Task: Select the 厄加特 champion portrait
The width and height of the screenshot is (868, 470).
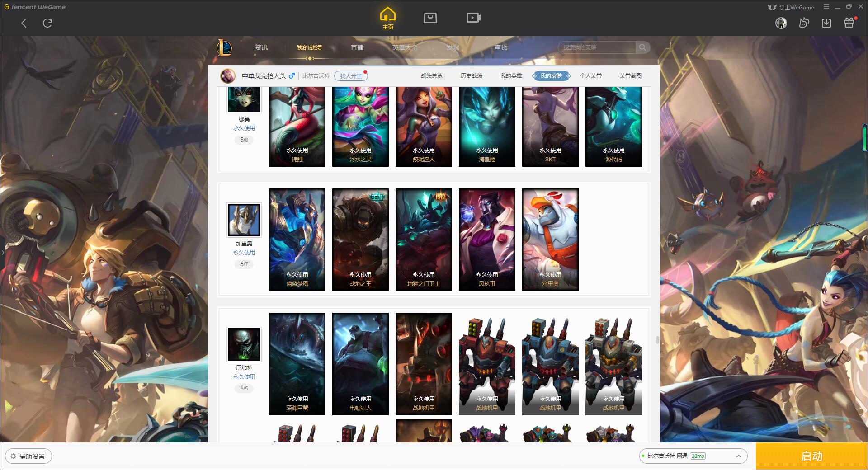Action: 244,344
